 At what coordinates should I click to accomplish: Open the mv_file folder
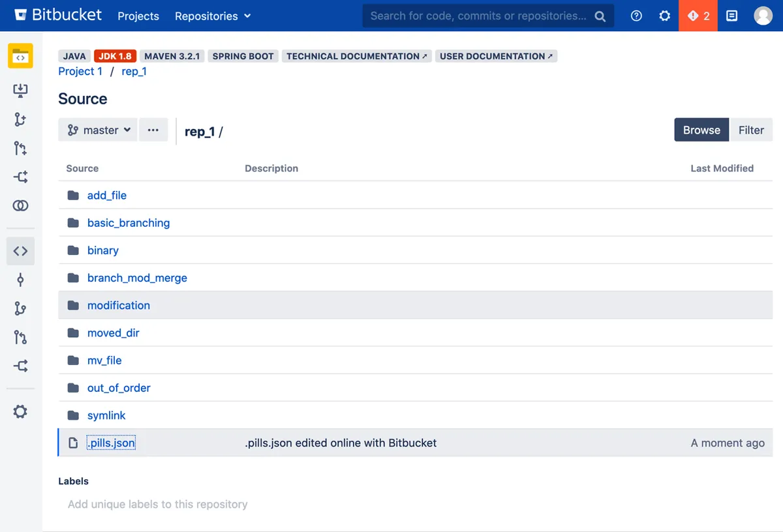pyautogui.click(x=104, y=361)
